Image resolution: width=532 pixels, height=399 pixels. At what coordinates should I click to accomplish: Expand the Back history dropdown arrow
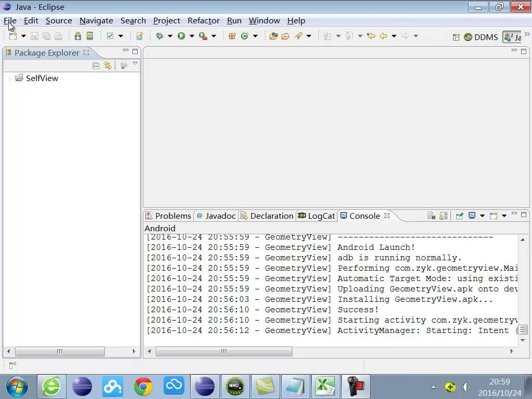coord(394,36)
